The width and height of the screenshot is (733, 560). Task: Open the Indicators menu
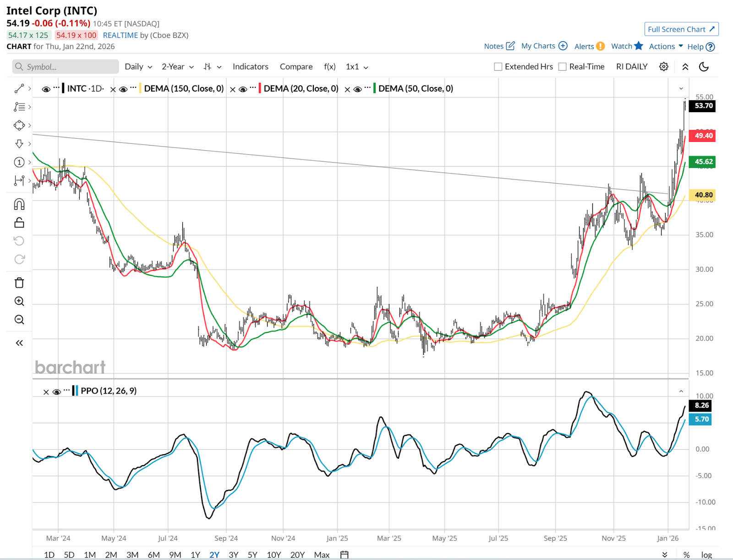[x=250, y=67]
